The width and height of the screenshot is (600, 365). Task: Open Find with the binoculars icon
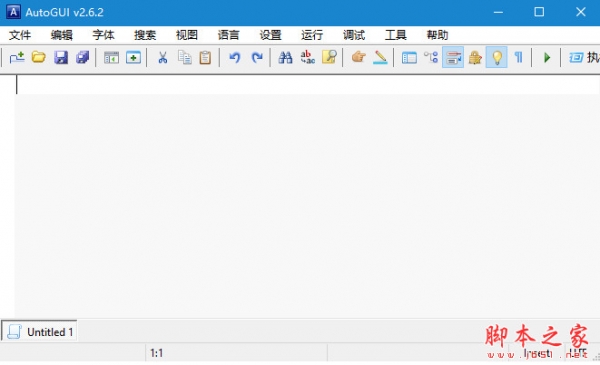(x=285, y=57)
